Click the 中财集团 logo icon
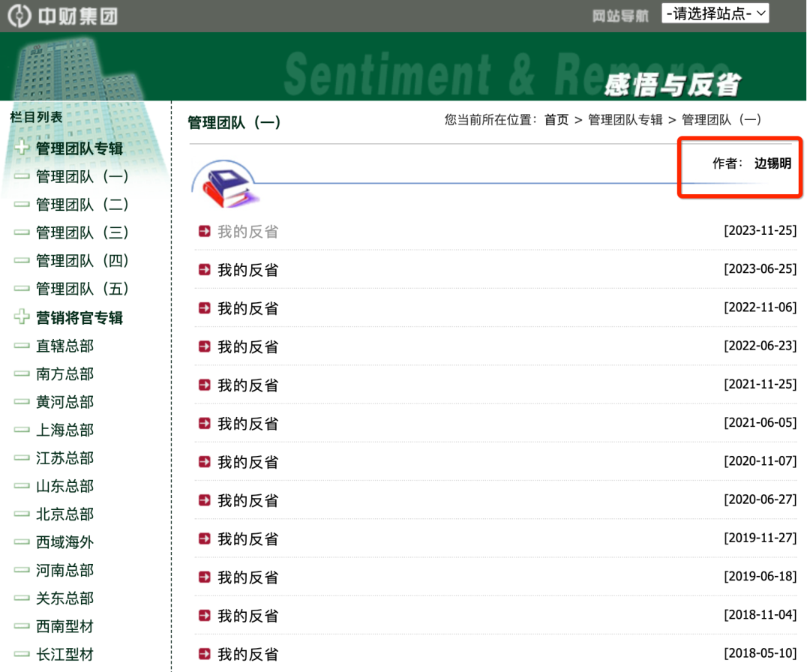 (19, 16)
